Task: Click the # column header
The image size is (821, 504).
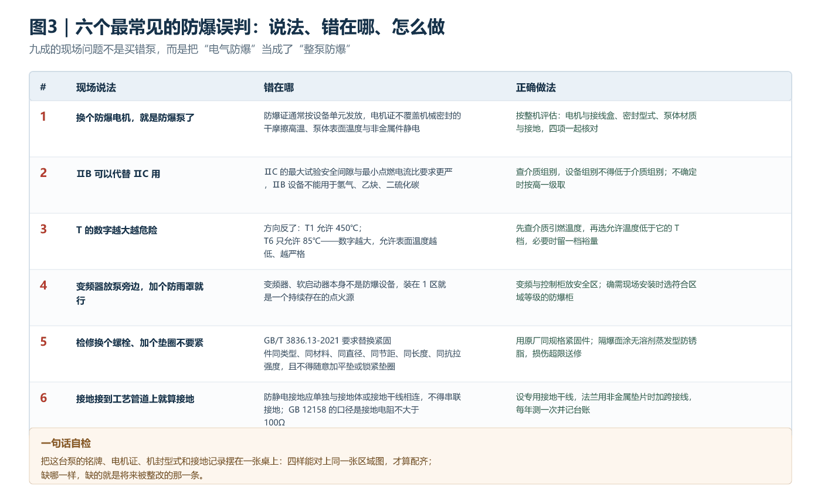Action: coord(43,87)
